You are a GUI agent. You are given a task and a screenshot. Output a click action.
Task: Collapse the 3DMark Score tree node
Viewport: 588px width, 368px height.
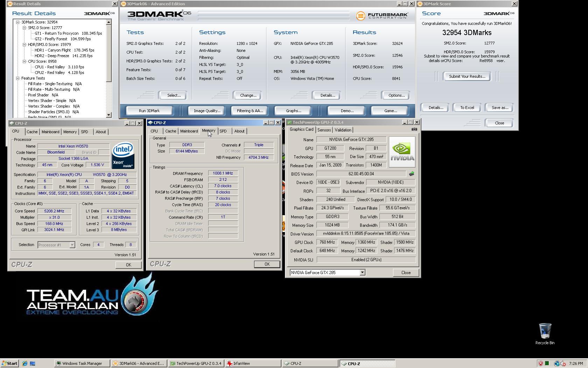17,22
